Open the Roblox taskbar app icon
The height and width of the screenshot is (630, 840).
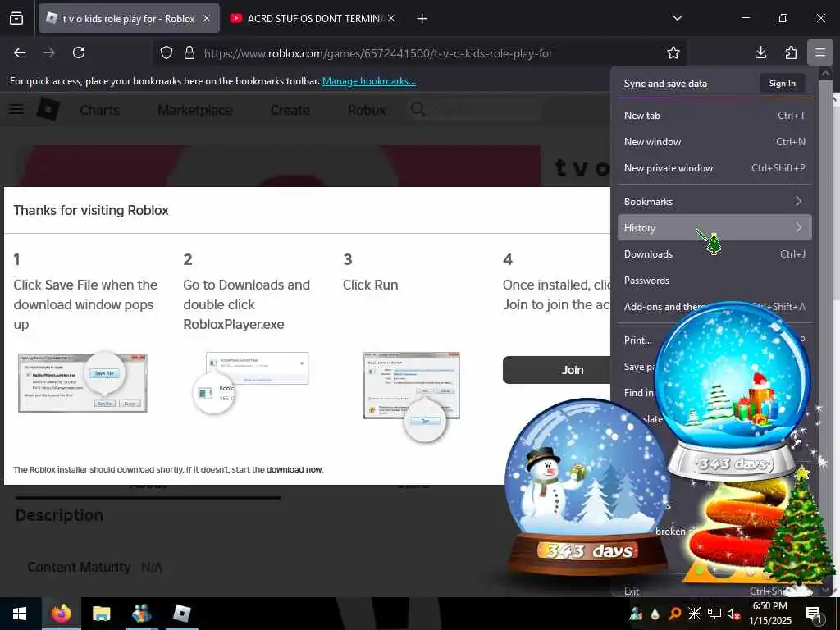[x=181, y=614]
